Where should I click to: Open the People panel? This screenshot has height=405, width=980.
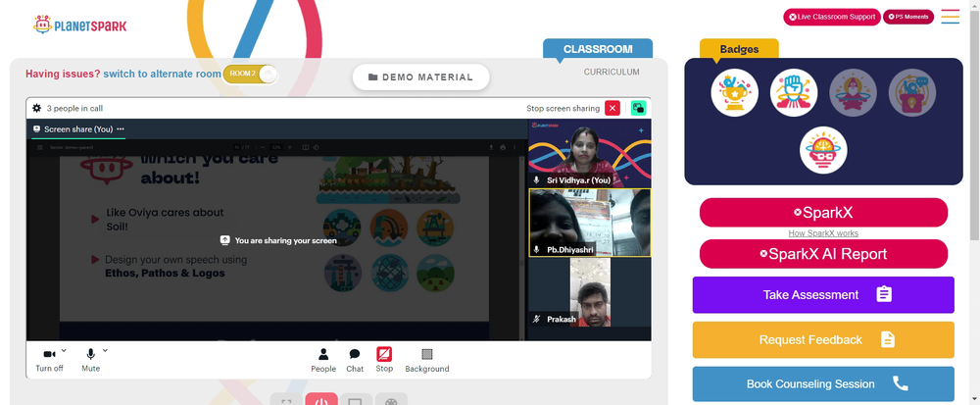(323, 361)
